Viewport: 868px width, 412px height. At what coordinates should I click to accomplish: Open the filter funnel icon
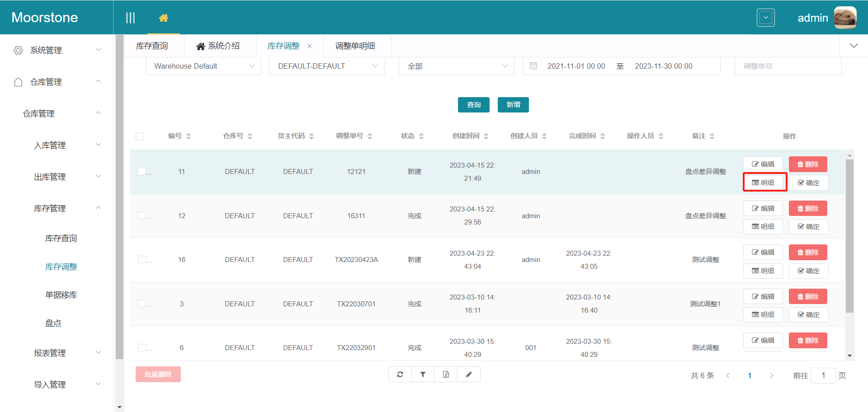point(423,375)
